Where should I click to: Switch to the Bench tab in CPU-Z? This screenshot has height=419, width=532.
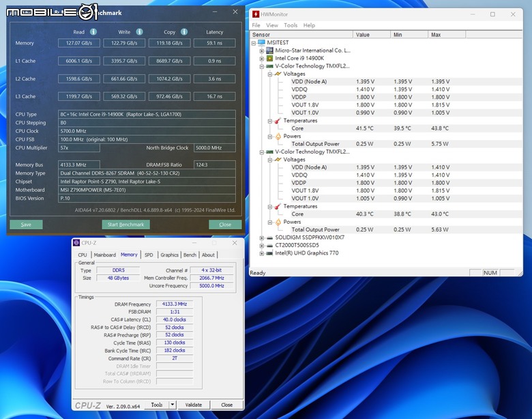tap(190, 255)
